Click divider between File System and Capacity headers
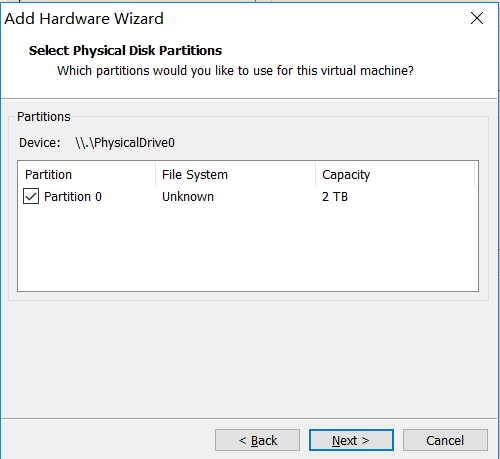Viewport: 500px width, 459px height. [315, 174]
